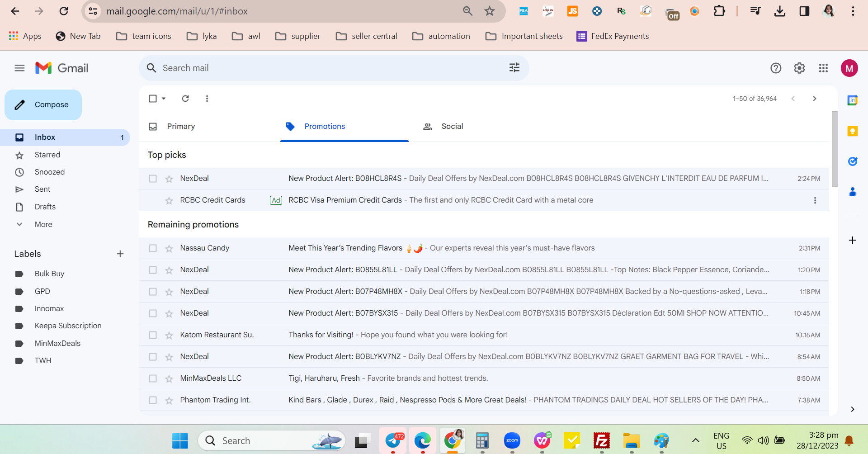Viewport: 868px width, 454px height.
Task: Compose a new email
Action: tap(43, 105)
